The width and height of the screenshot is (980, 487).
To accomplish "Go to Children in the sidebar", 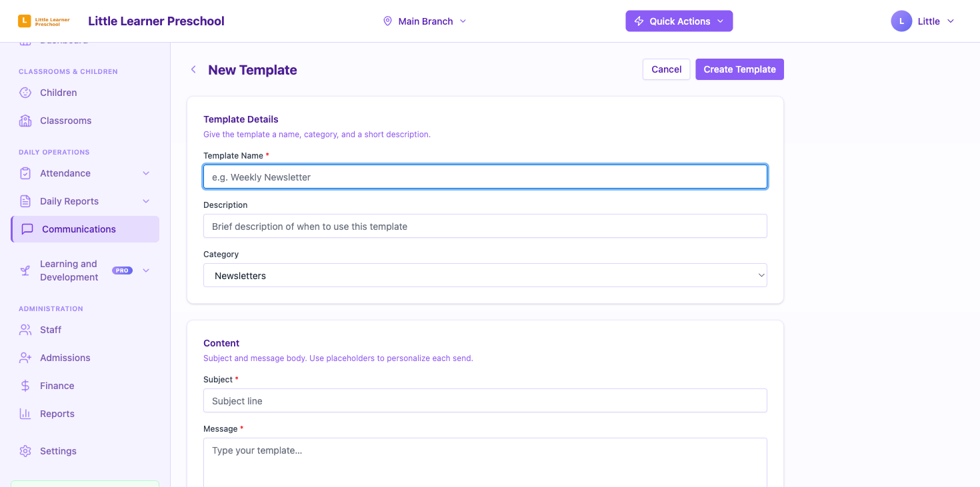I will coord(85,93).
